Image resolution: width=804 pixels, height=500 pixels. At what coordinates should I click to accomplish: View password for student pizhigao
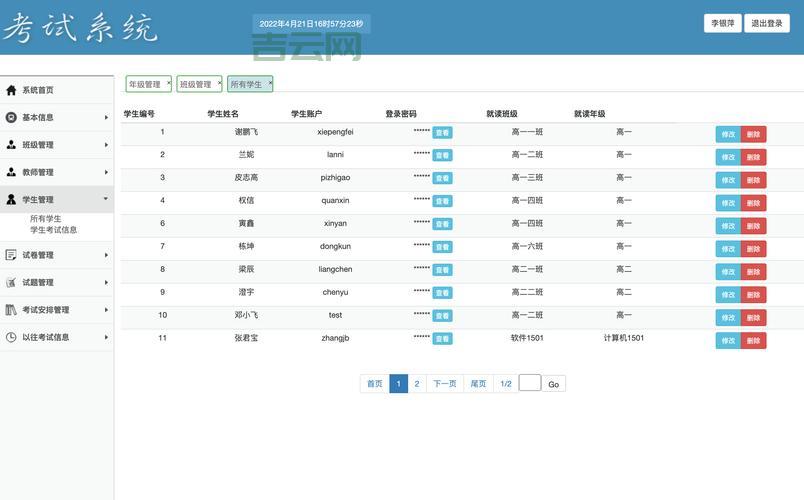pos(442,178)
